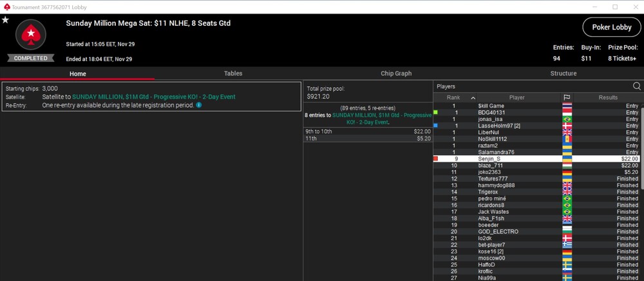Screen dimensions: 644x281
Task: Select player GOD_ELECTRO
Action: point(498,232)
